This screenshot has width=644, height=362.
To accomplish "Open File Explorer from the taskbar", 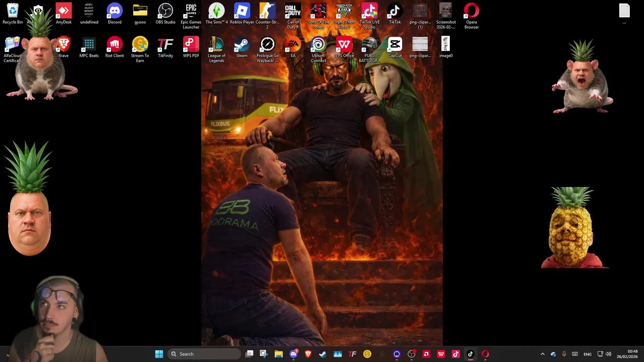I will [x=278, y=354].
